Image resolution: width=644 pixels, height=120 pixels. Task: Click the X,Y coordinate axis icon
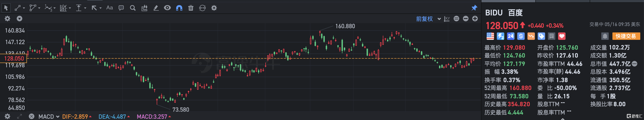(x=447, y=19)
